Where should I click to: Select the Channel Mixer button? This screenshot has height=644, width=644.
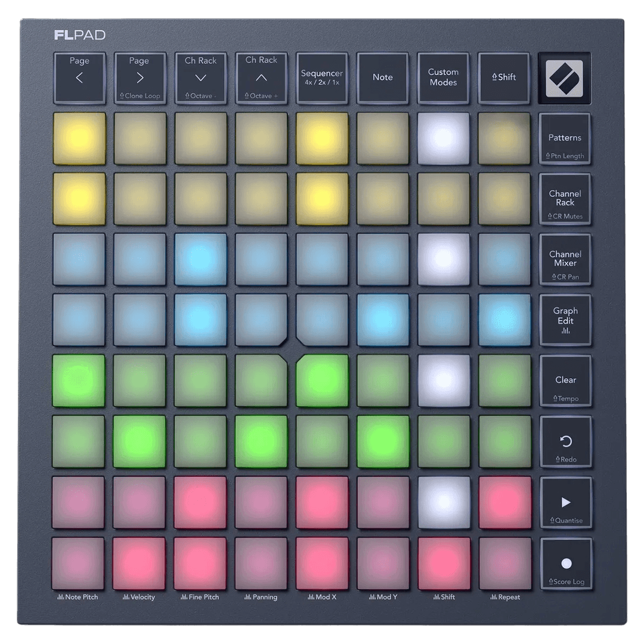(x=565, y=259)
